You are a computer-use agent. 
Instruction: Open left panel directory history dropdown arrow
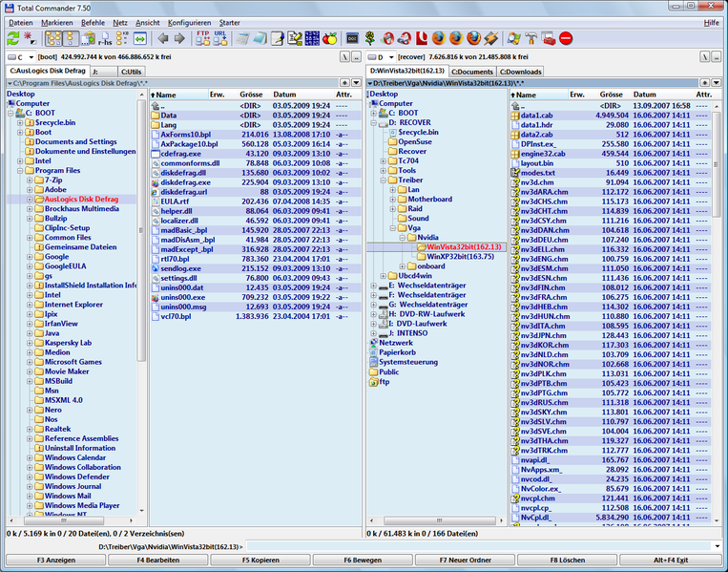tap(356, 83)
